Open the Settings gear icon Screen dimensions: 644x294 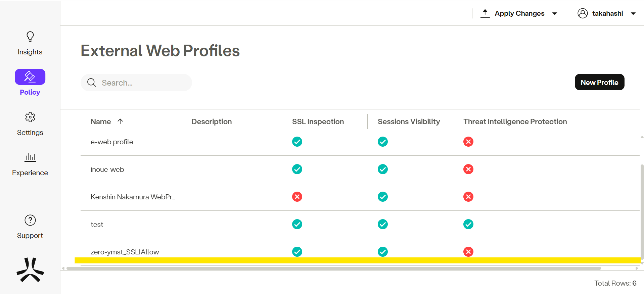(30, 117)
